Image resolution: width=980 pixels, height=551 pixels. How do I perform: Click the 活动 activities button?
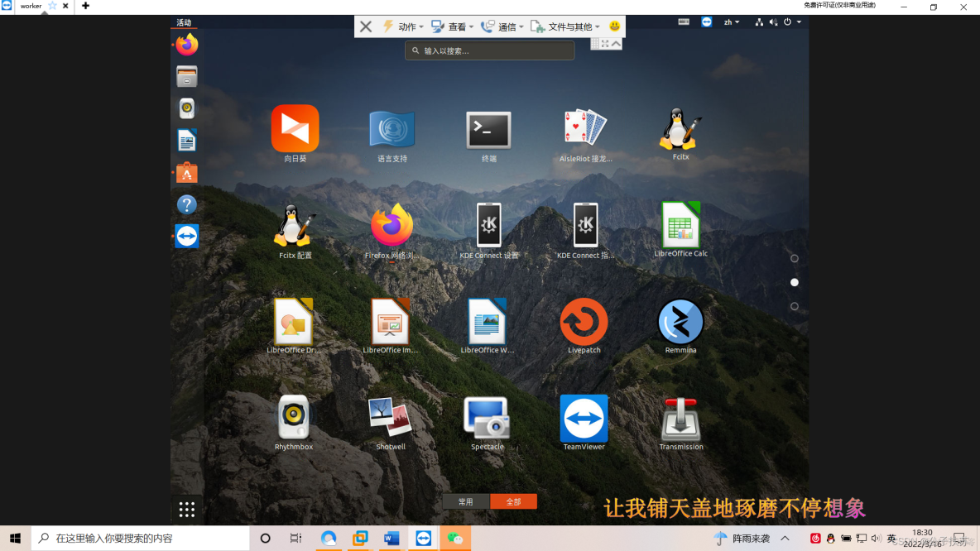coord(184,22)
